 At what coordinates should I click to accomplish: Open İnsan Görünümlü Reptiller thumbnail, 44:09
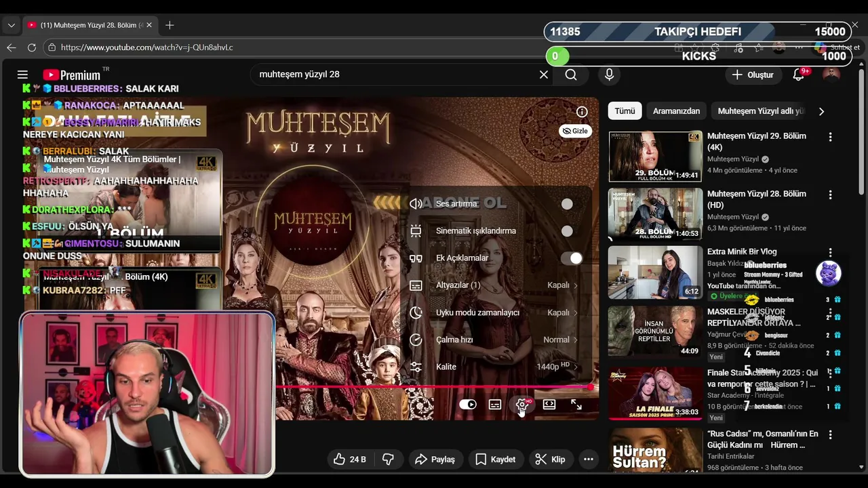(655, 331)
